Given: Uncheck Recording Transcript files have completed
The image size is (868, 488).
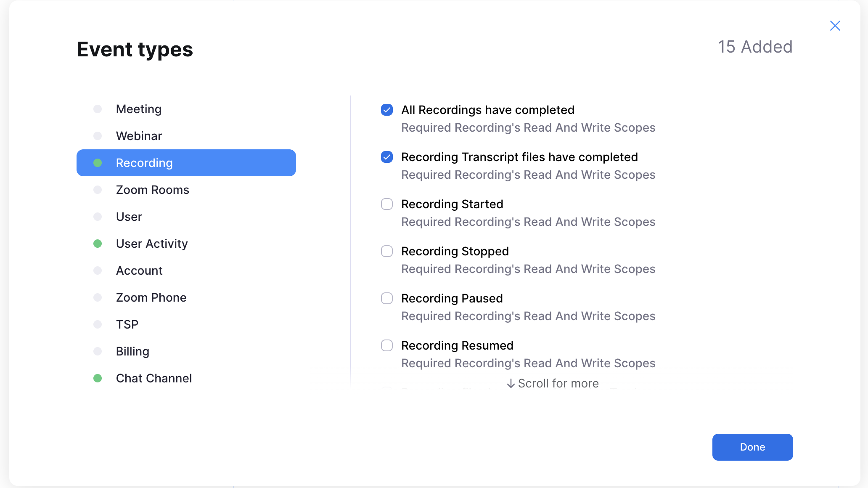Looking at the screenshot, I should 387,157.
